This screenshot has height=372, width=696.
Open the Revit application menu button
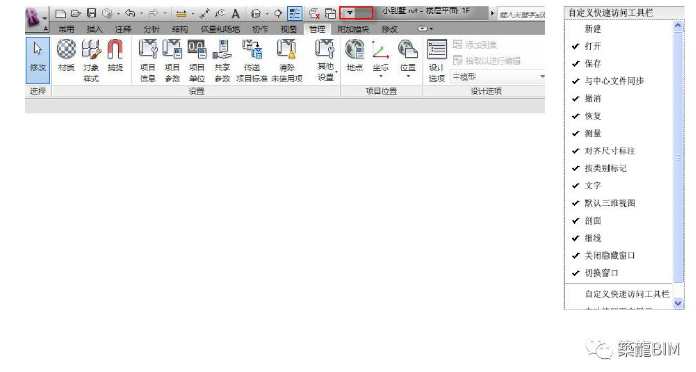[x=36, y=18]
